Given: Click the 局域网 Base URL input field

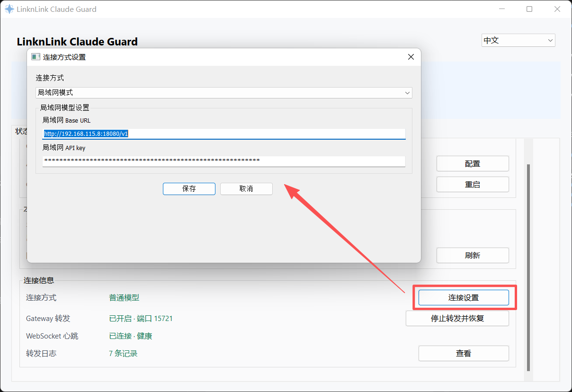Looking at the screenshot, I should tap(224, 134).
